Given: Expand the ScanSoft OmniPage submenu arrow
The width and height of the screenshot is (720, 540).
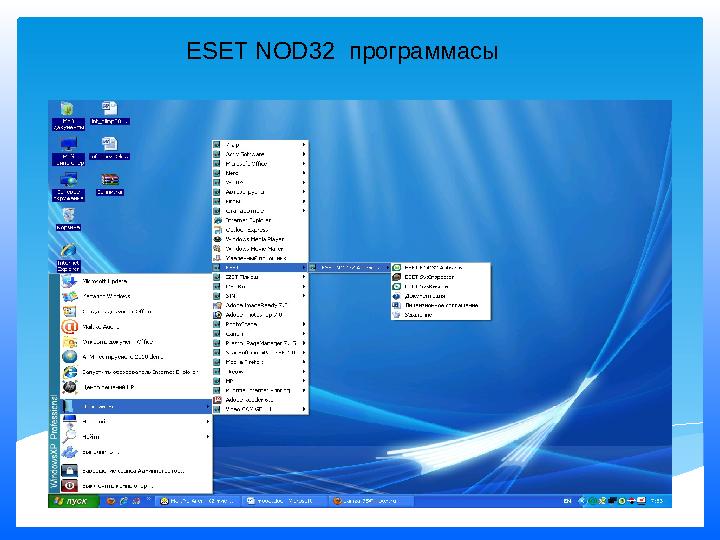Looking at the screenshot, I should coord(304,353).
